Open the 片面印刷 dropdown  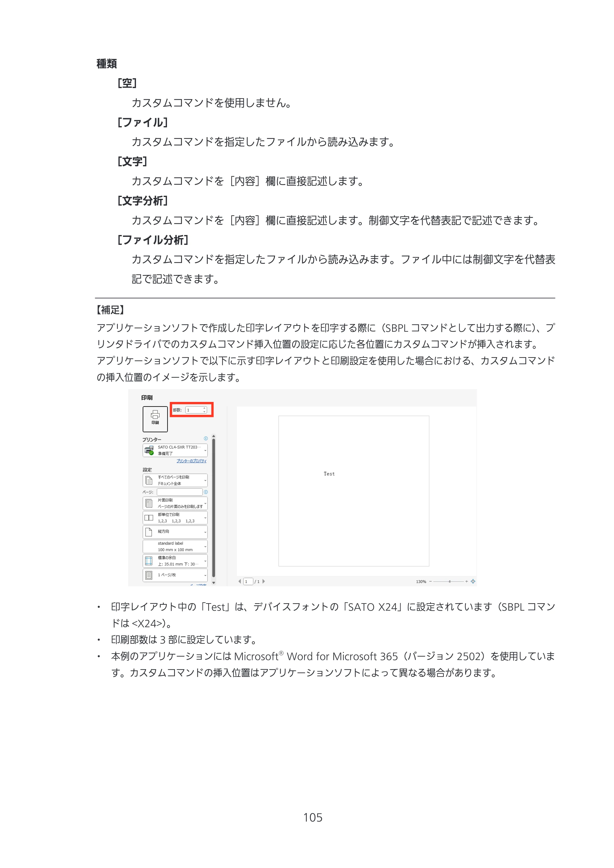click(175, 503)
